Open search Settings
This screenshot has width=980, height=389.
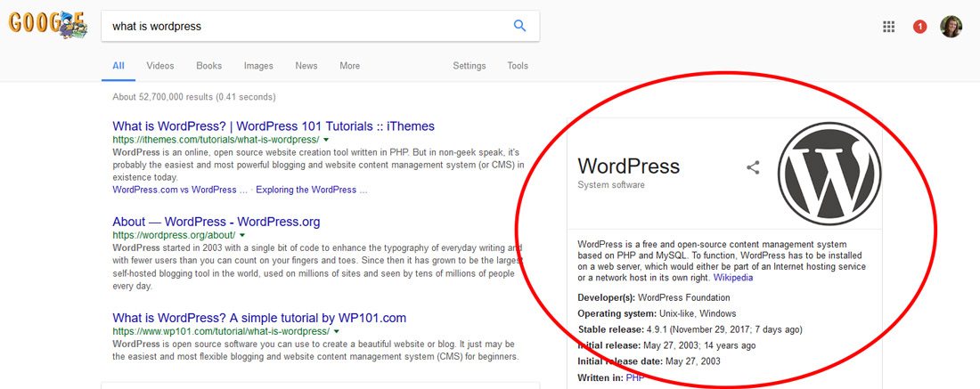(470, 66)
